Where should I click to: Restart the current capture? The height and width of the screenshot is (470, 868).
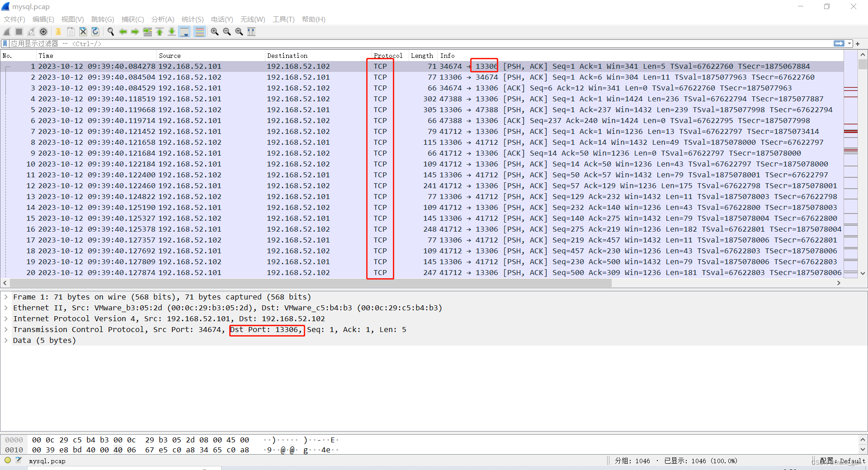tap(31, 32)
